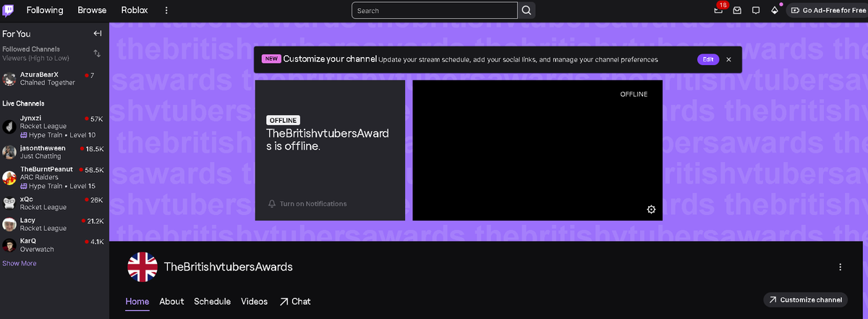Click Jynxzi avatar thumbnail
The height and width of the screenshot is (319, 868).
9,127
